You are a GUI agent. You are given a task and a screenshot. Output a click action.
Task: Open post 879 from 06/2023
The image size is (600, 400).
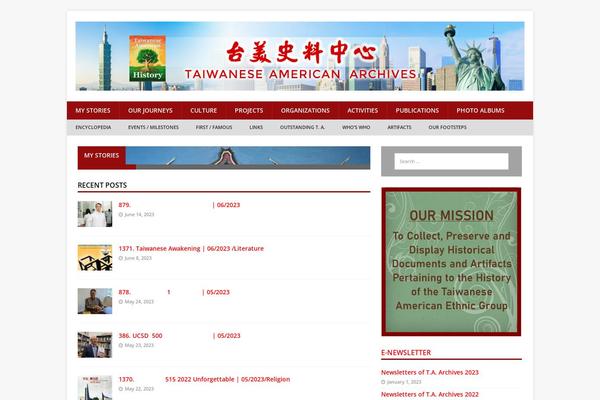pyautogui.click(x=179, y=205)
